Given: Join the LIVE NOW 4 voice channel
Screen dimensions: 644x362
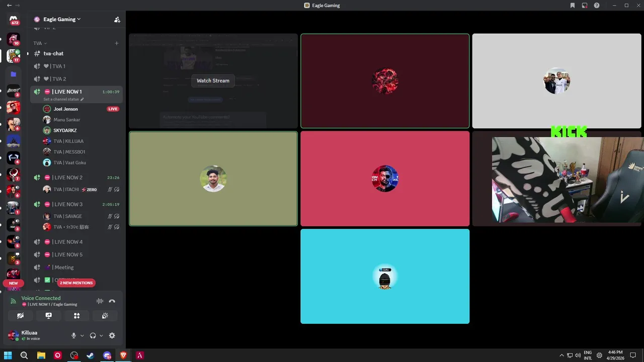Looking at the screenshot, I should tap(76, 242).
